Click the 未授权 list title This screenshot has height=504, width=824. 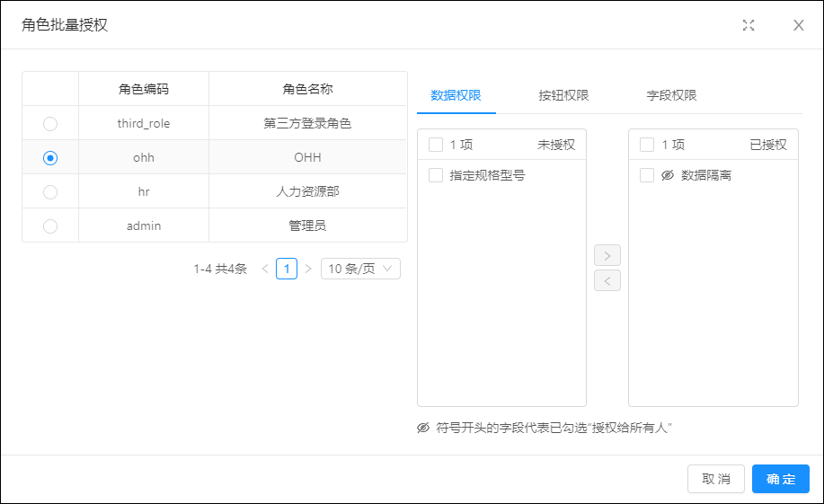556,145
